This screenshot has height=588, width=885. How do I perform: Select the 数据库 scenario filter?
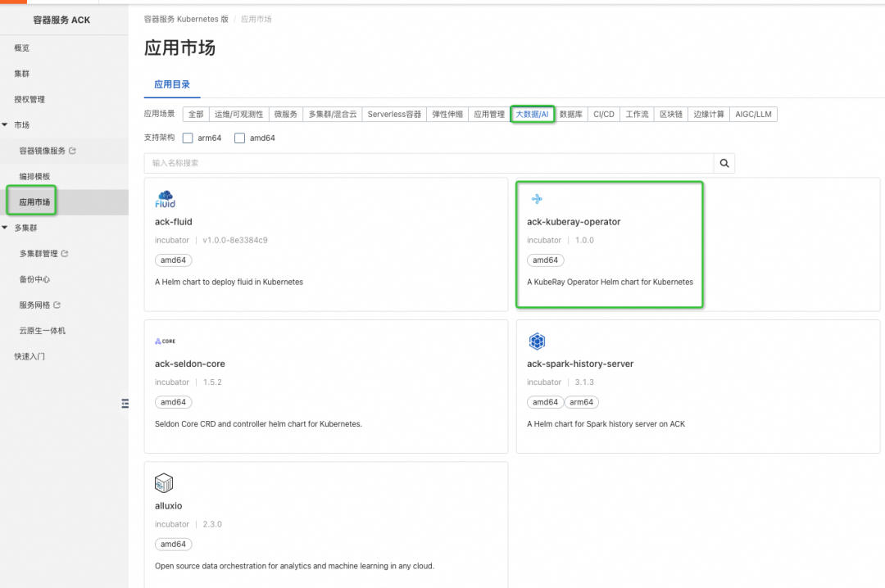coord(570,114)
